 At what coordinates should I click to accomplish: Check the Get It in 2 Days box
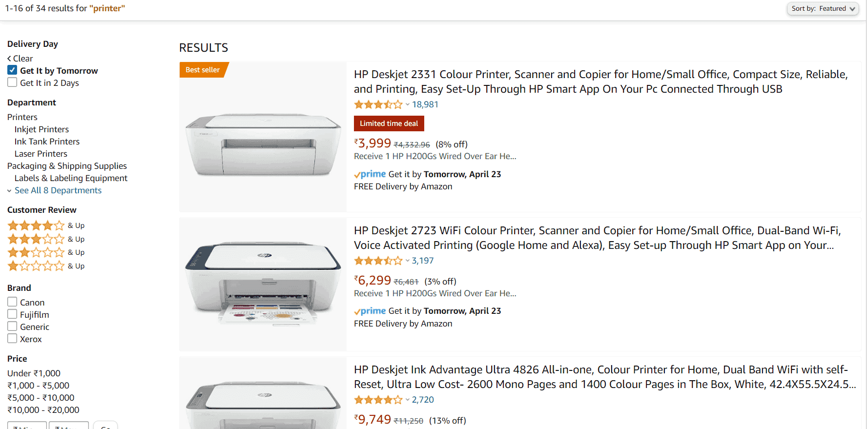(12, 82)
